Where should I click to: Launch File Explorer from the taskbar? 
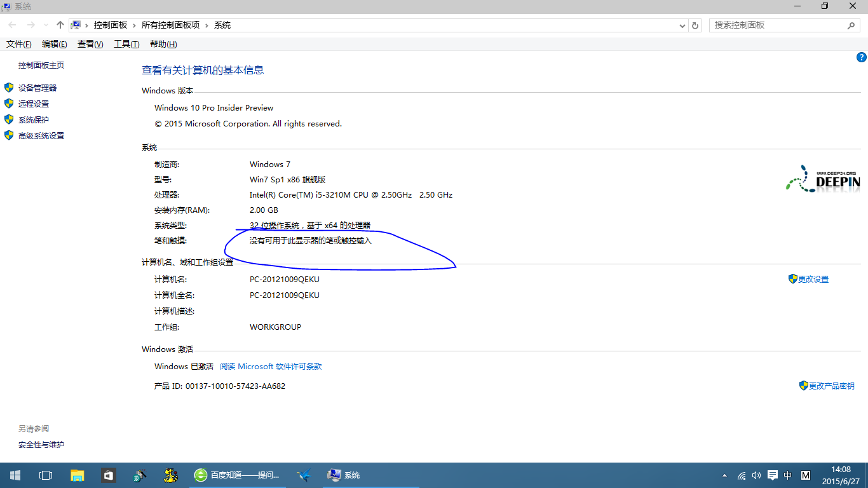77,475
